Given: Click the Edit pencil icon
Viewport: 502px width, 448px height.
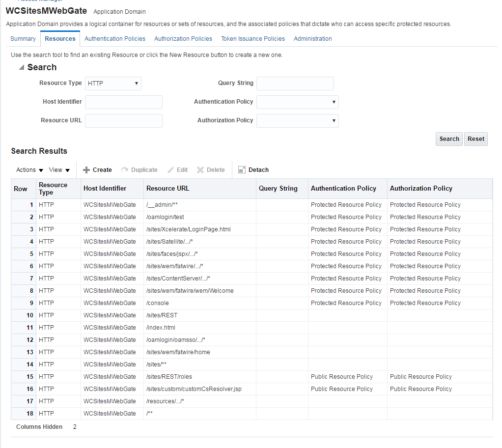Looking at the screenshot, I should 170,170.
